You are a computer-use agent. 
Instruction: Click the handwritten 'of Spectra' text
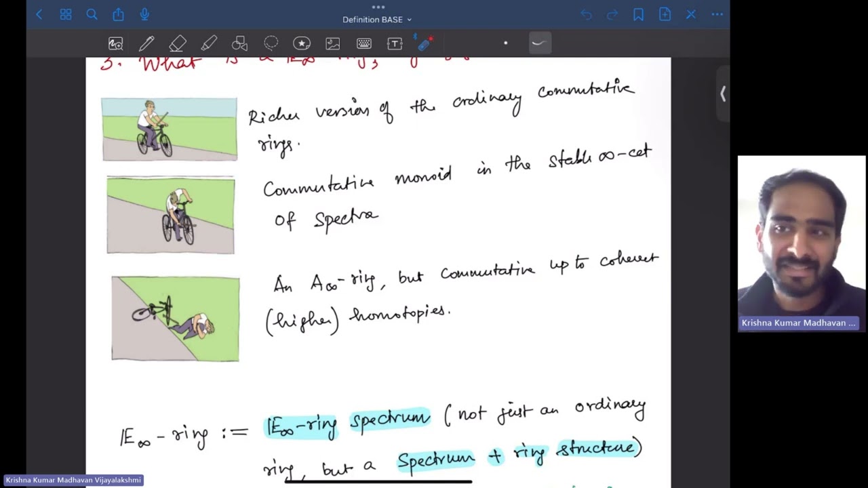pos(326,218)
